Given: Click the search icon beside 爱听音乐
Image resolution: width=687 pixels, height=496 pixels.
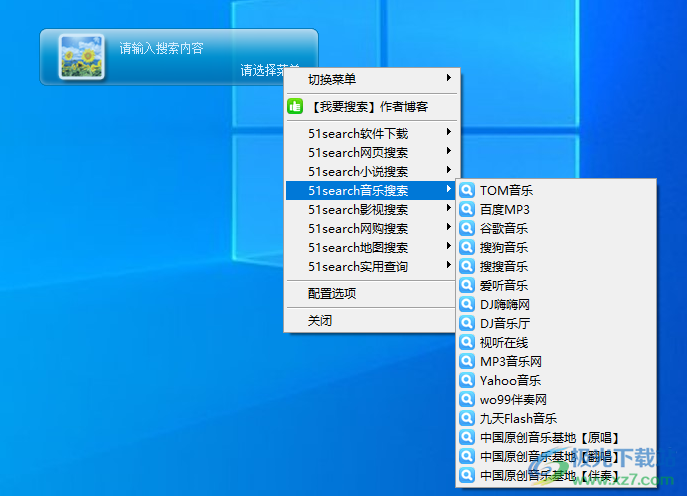Looking at the screenshot, I should click(467, 285).
